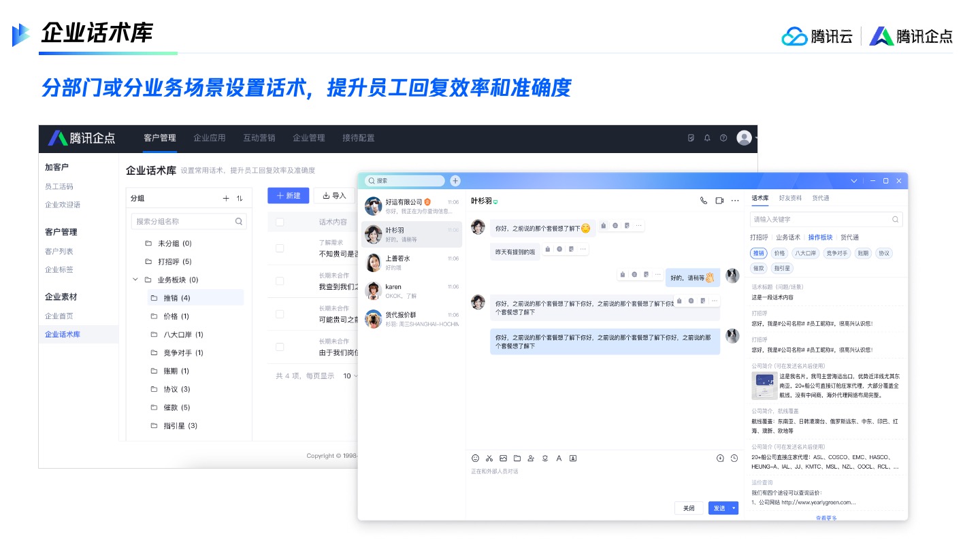Image resolution: width=980 pixels, height=551 pixels.
Task: Open 企业标签 in left sidebar
Action: tap(59, 270)
